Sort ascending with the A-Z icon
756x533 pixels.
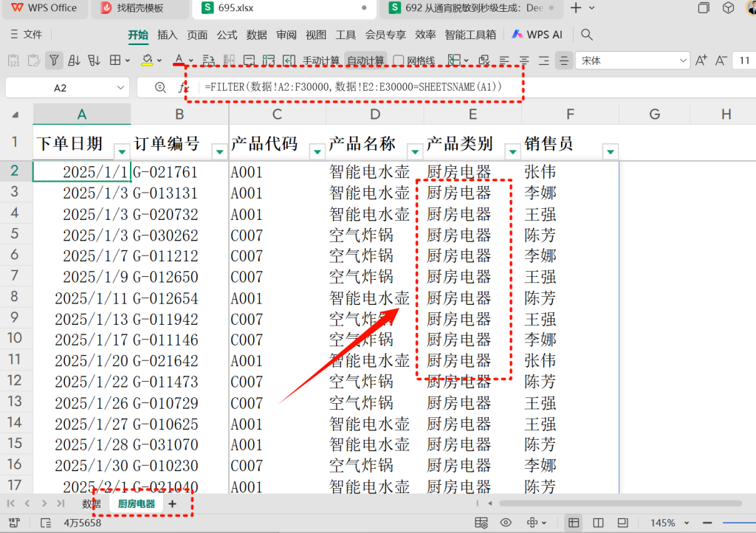coord(74,61)
